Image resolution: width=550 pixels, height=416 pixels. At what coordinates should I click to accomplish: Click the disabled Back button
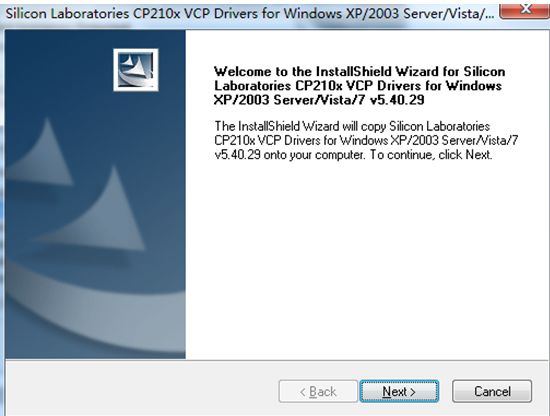point(318,391)
